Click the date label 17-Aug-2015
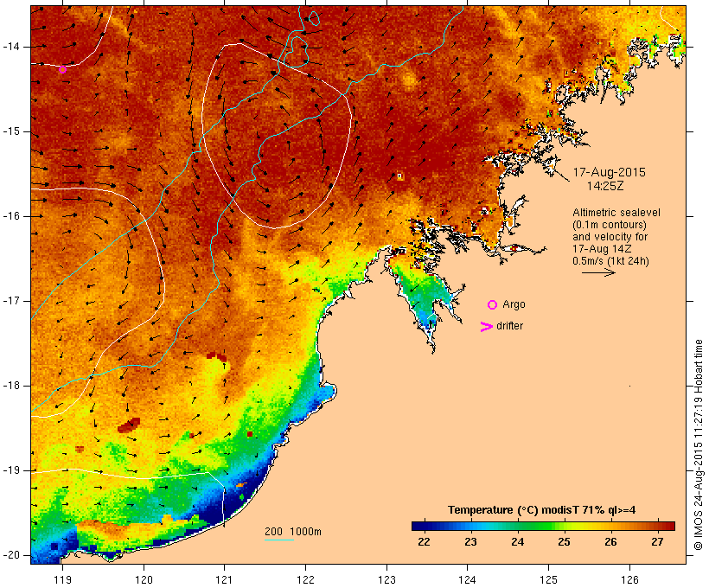The width and height of the screenshot is (709, 588). click(x=609, y=172)
